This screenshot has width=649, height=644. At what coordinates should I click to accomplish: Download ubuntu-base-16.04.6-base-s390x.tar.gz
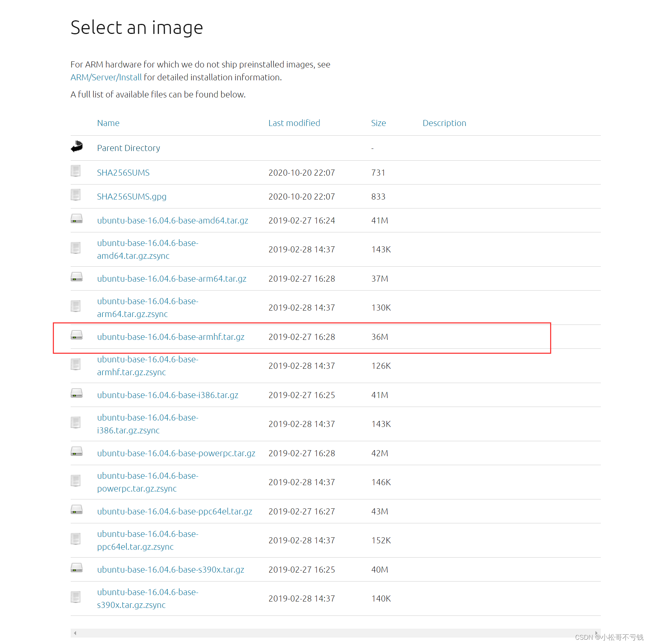(x=171, y=570)
